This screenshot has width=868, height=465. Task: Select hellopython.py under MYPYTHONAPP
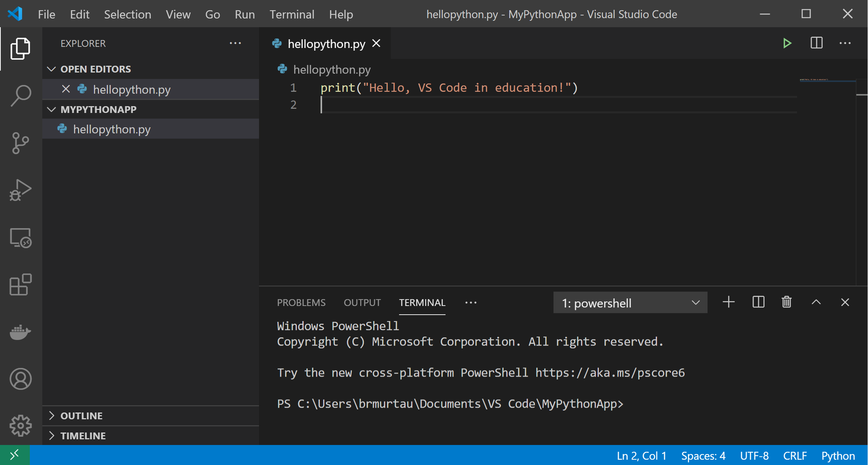pos(112,129)
